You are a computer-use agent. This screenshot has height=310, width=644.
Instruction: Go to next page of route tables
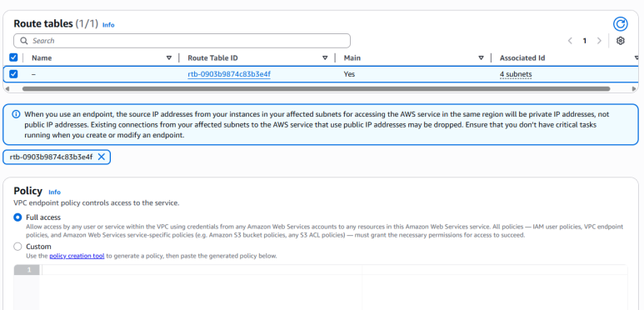(x=599, y=41)
